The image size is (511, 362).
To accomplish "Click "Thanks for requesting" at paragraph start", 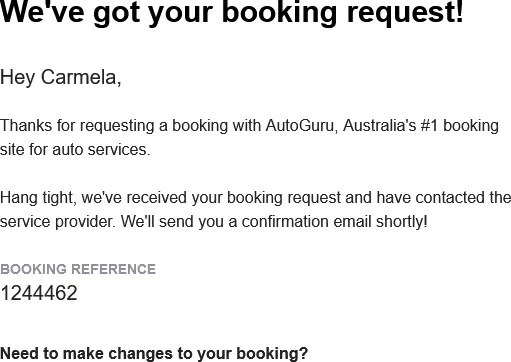I will [x=77, y=126].
